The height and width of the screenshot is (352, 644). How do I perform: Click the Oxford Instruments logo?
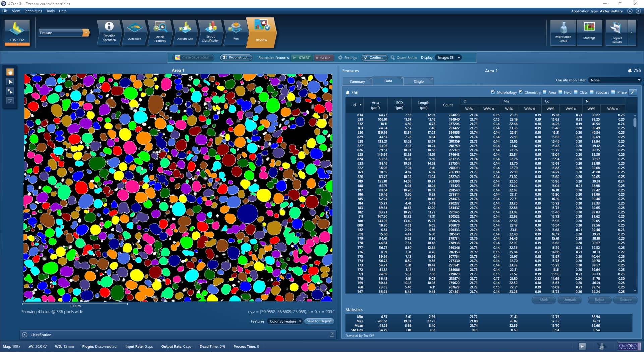click(x=629, y=346)
